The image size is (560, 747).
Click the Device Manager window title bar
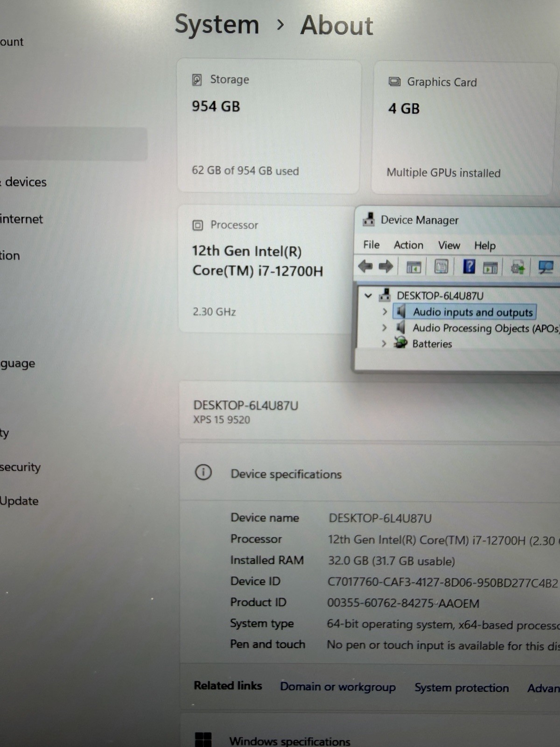pos(457,220)
